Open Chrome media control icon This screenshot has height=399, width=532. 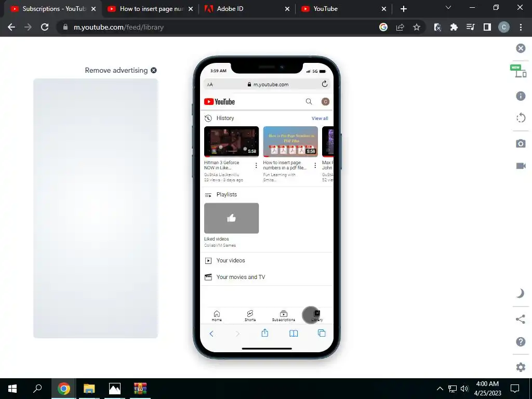(471, 27)
